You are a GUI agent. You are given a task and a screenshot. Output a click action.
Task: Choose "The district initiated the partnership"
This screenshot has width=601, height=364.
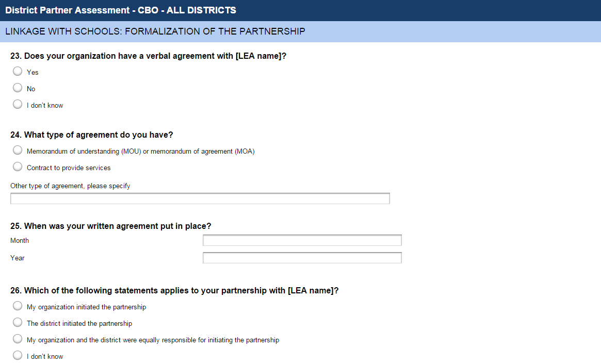18,323
